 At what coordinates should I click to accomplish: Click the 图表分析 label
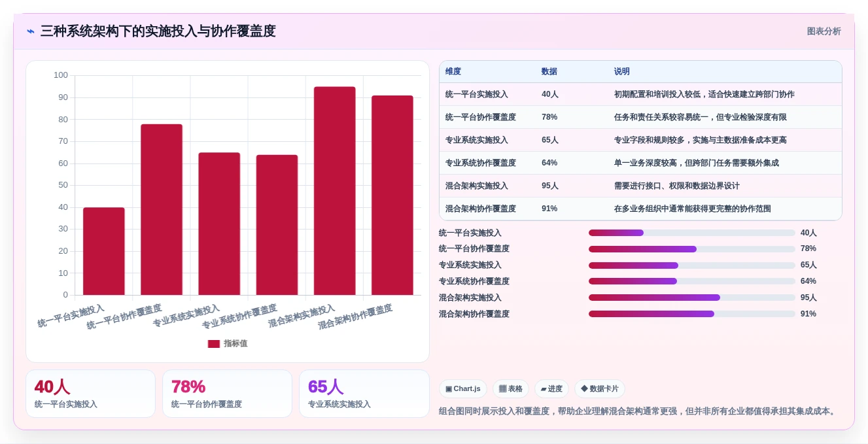[x=824, y=31]
